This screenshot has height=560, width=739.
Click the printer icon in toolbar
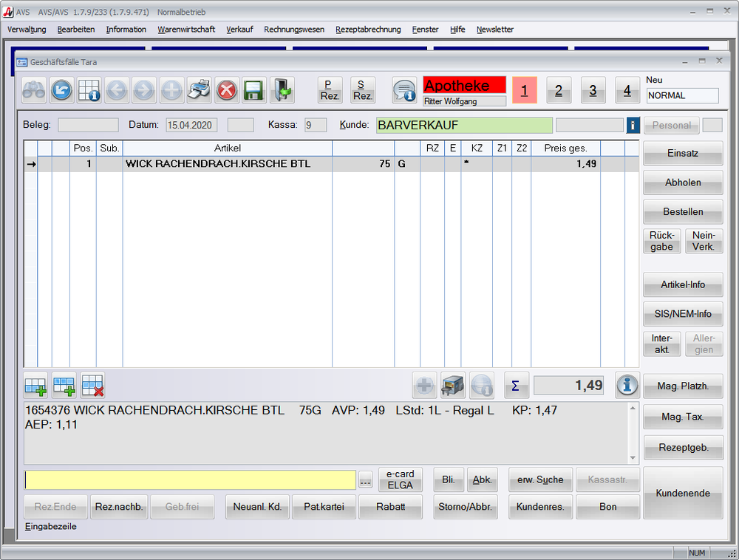pyautogui.click(x=199, y=90)
